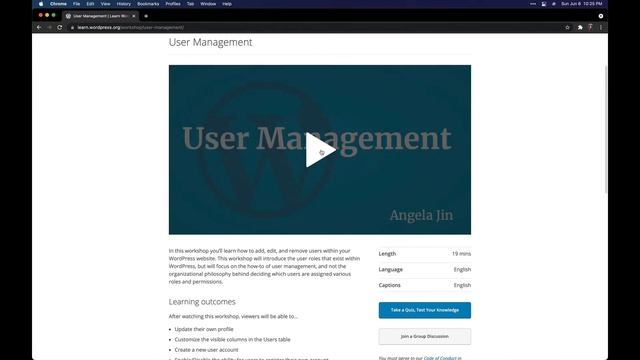Click the round icon right of tab strip
This screenshot has height=360, width=640.
[601, 16]
